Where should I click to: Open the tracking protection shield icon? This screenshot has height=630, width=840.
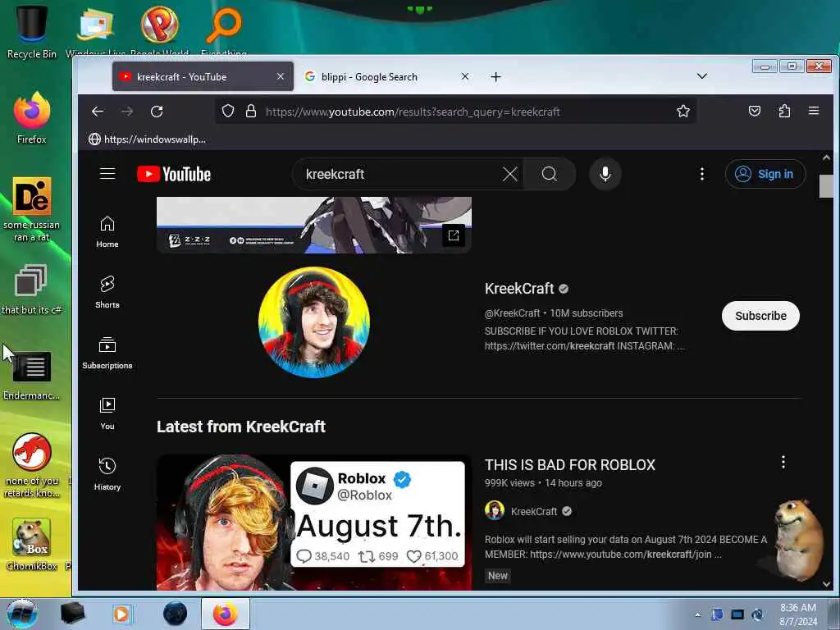(228, 111)
